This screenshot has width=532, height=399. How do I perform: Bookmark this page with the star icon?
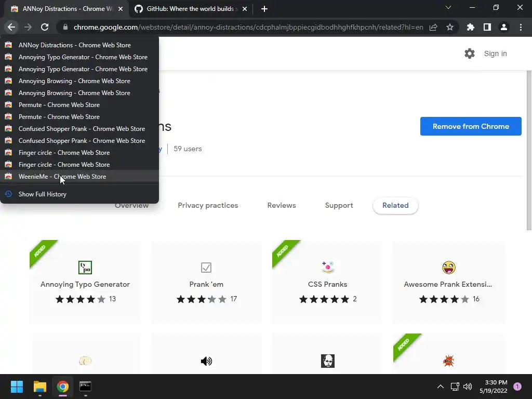tap(449, 27)
